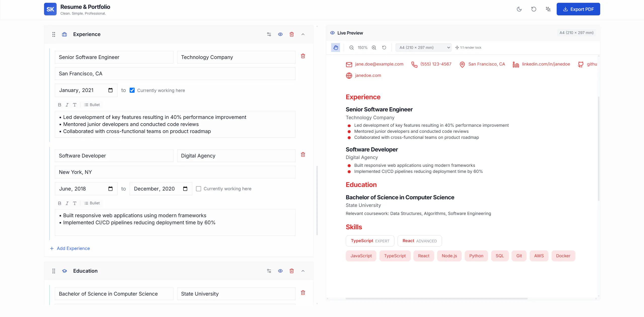Toggle dark mode moon icon

[x=519, y=9]
